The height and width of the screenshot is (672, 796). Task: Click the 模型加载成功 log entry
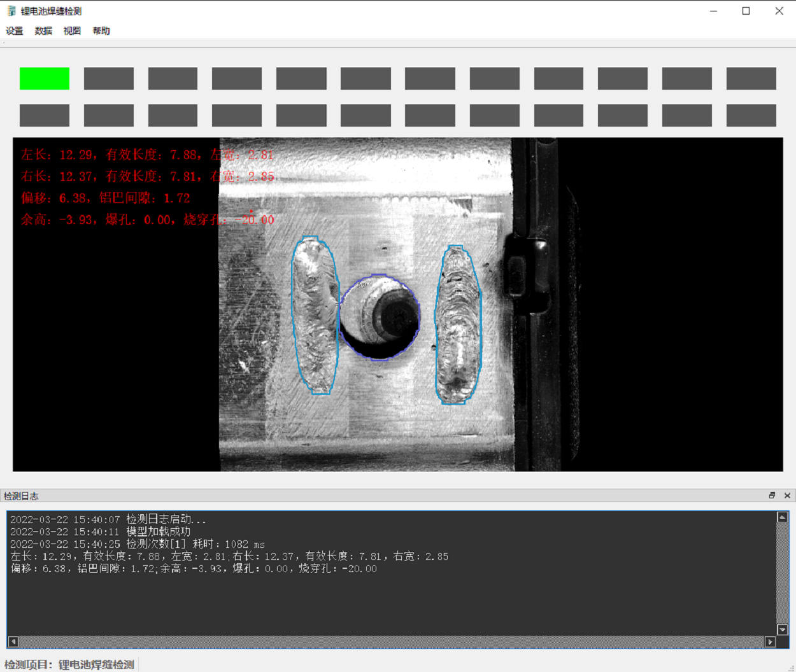click(x=158, y=531)
